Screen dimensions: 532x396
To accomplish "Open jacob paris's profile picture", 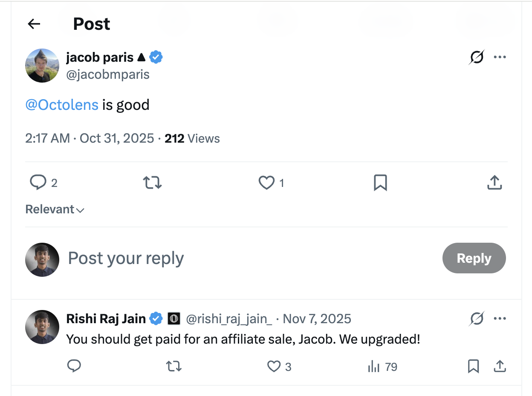I will (x=42, y=65).
